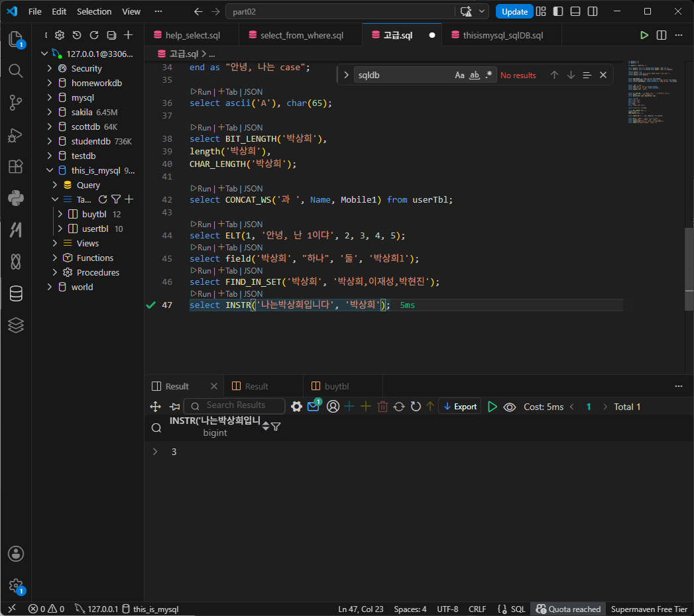
Task: Collapse the this_is_mysql database
Action: click(x=49, y=171)
